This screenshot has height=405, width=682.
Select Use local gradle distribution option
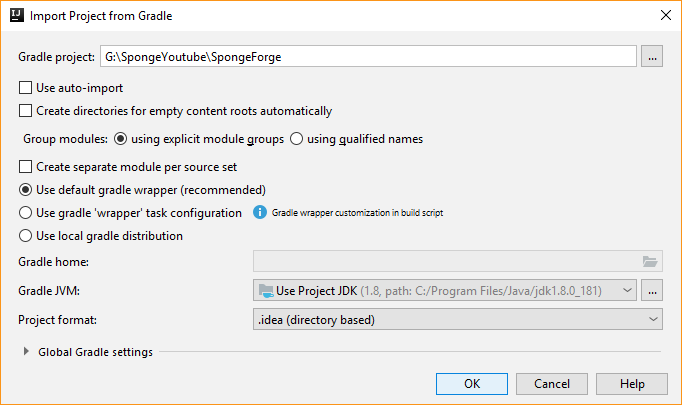(26, 237)
